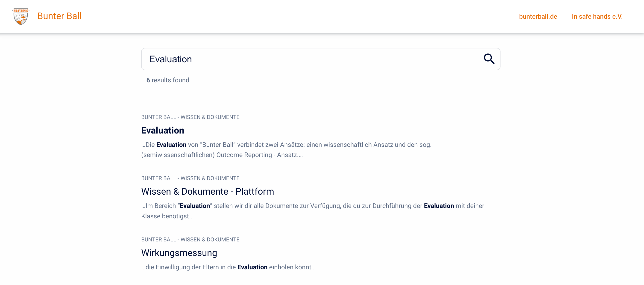Focus the search field containing Evaluation

pos(300,59)
